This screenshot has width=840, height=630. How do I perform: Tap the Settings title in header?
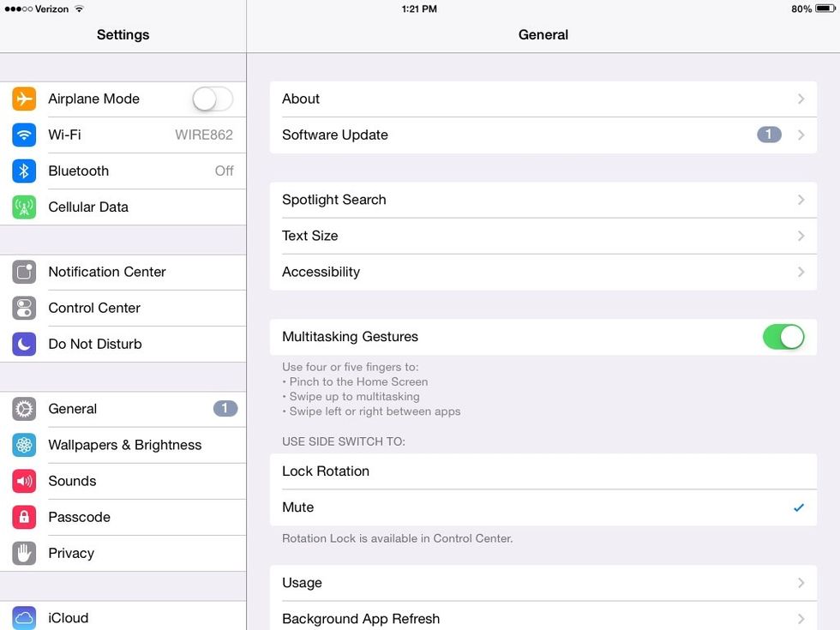[123, 35]
